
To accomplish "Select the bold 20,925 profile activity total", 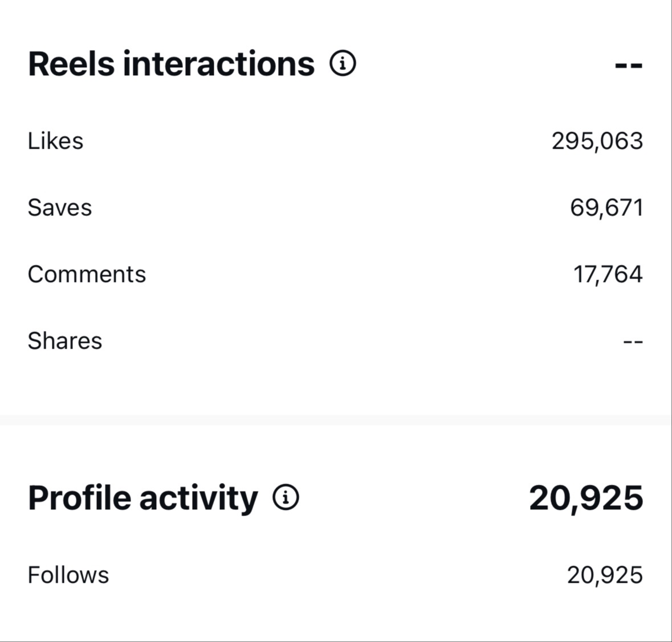I will 586,498.
